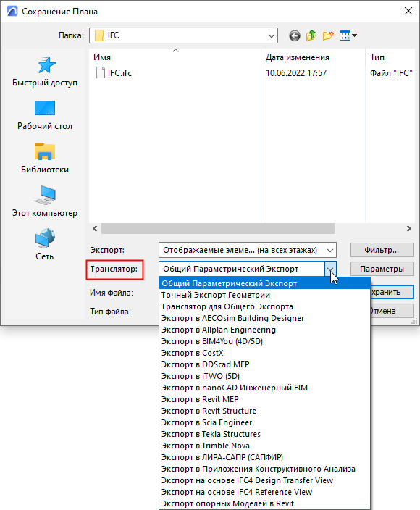The width and height of the screenshot is (420, 510).
Task: Open Библиотеки in sidebar
Action: [x=45, y=159]
